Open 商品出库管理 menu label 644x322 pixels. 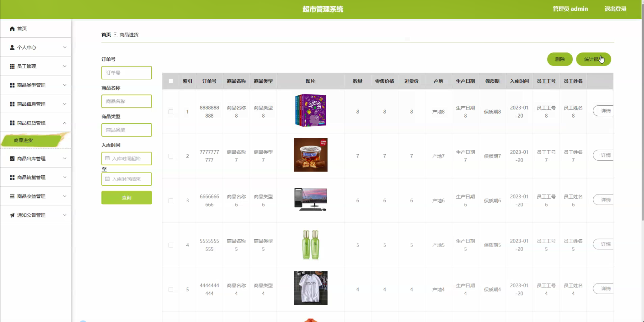31,158
